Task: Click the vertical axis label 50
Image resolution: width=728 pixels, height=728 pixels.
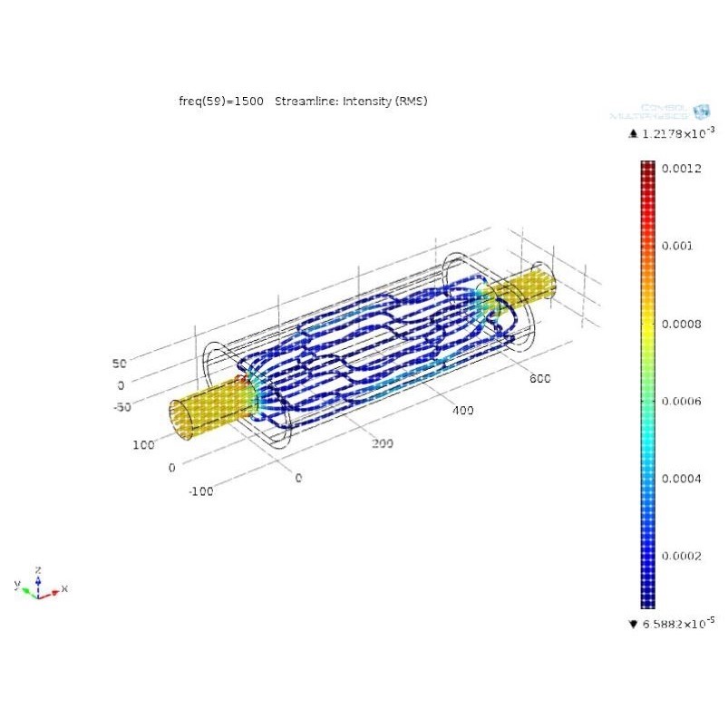Action: [120, 363]
